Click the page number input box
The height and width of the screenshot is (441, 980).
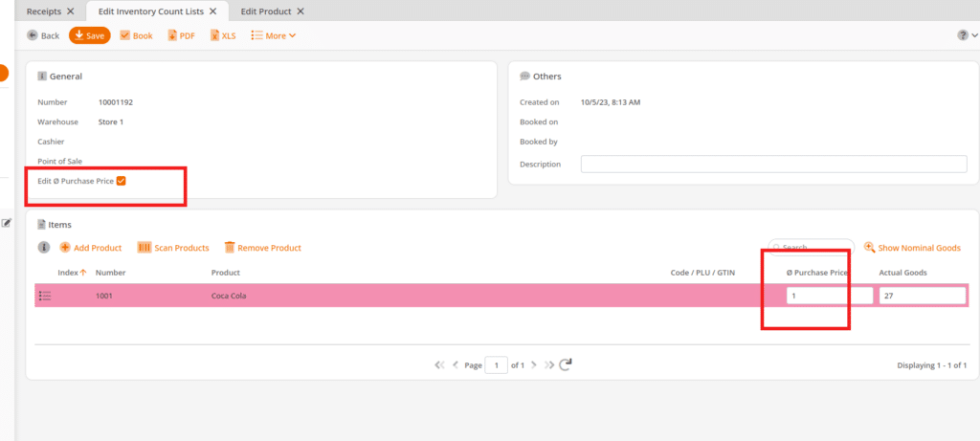(497, 364)
